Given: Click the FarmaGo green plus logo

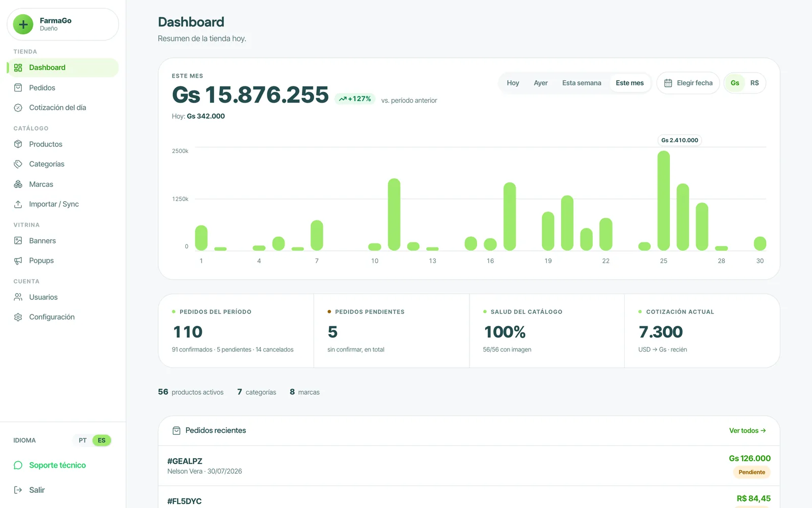Looking at the screenshot, I should pos(23,24).
